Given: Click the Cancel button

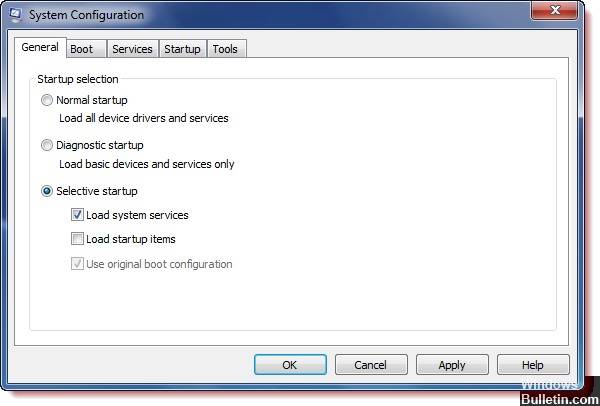Looking at the screenshot, I should pyautogui.click(x=371, y=365).
